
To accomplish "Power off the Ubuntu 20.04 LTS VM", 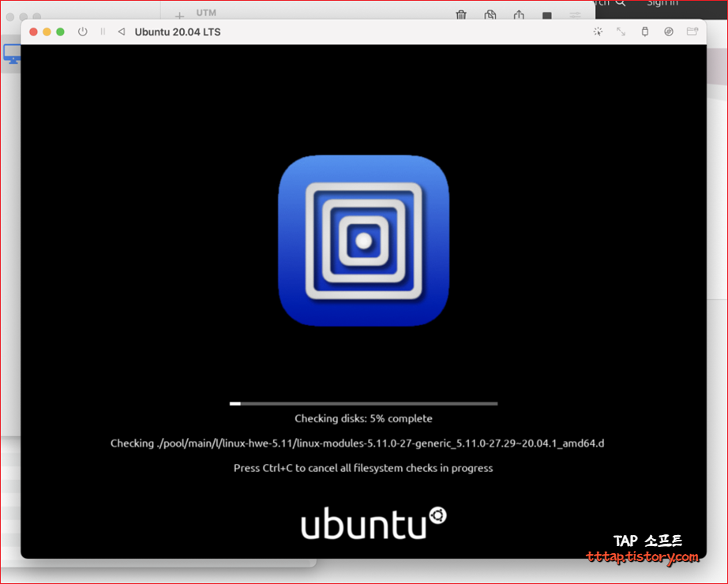I will pyautogui.click(x=83, y=32).
